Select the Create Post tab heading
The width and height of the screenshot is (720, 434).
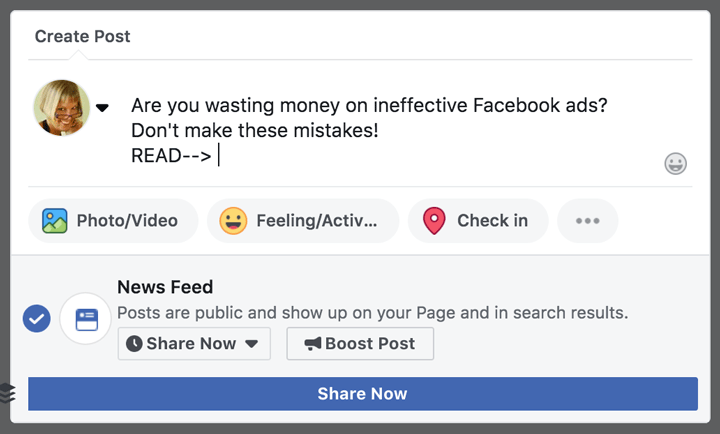pyautogui.click(x=83, y=36)
